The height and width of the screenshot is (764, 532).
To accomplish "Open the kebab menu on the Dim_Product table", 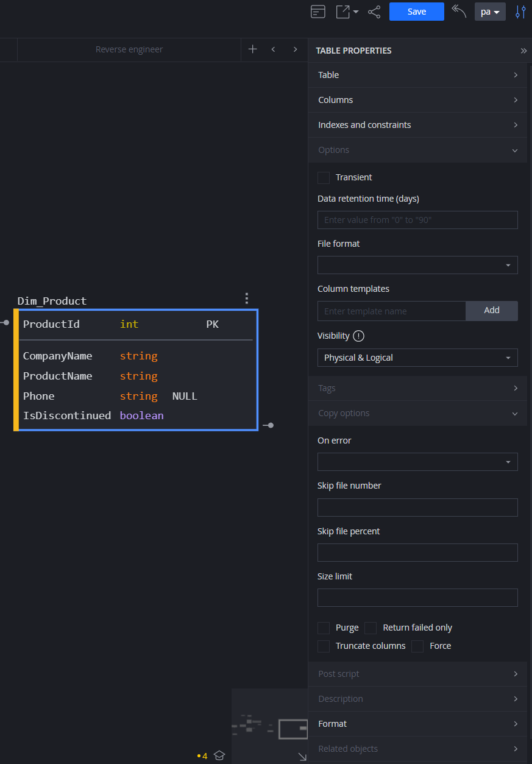I will (x=246, y=299).
